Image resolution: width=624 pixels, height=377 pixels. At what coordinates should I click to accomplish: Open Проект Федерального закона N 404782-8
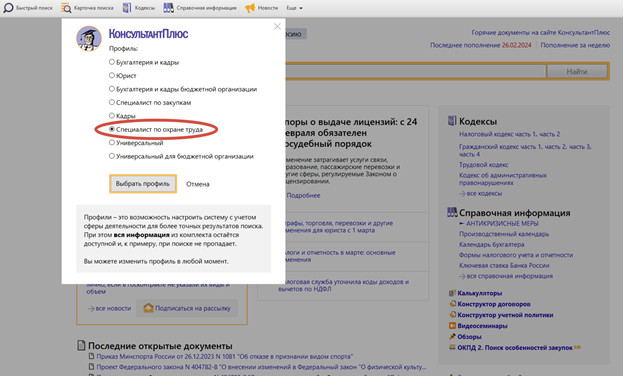(261, 367)
